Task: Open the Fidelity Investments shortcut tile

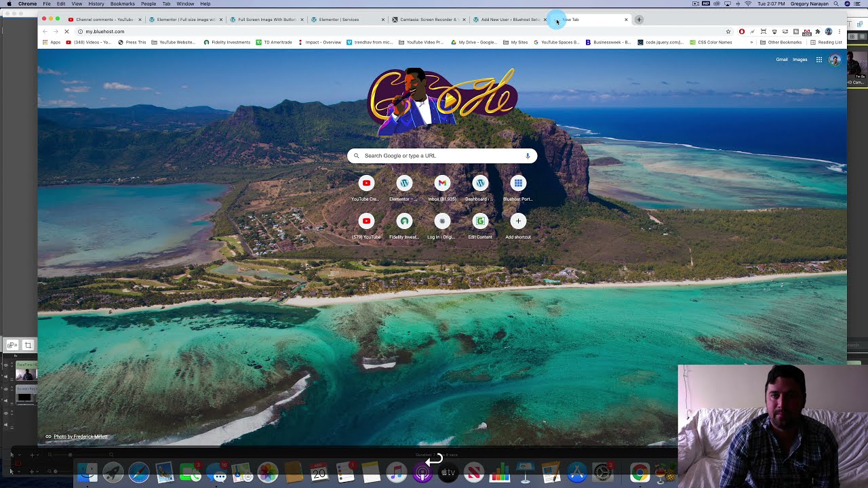Action: pos(404,221)
